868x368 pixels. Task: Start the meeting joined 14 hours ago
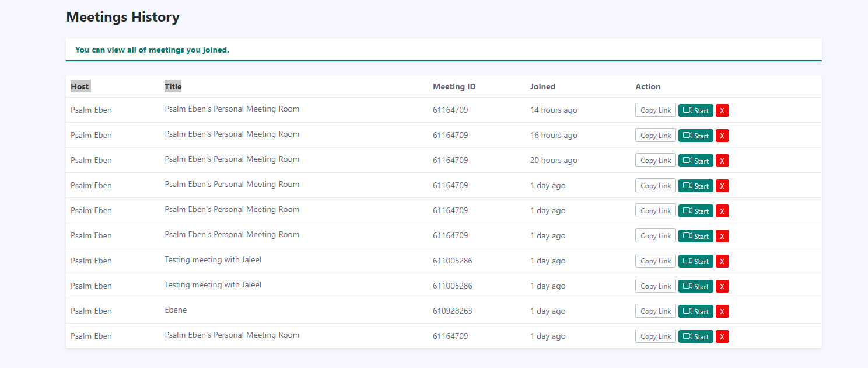pos(695,110)
